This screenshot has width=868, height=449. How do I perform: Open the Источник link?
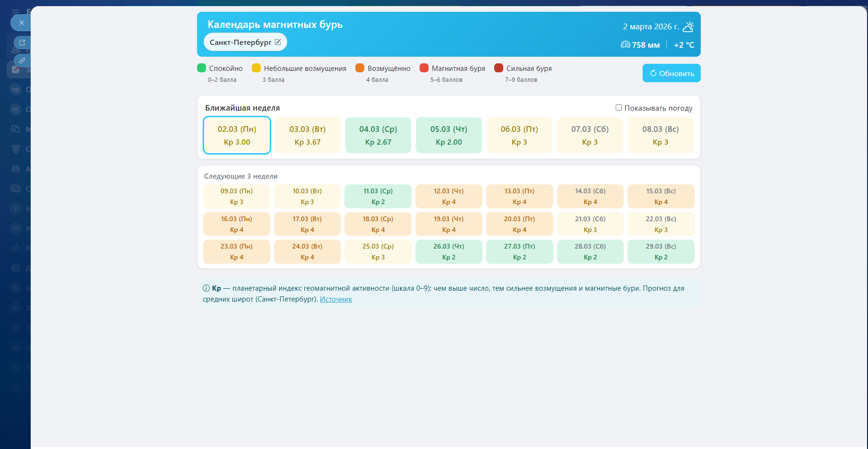coord(335,299)
